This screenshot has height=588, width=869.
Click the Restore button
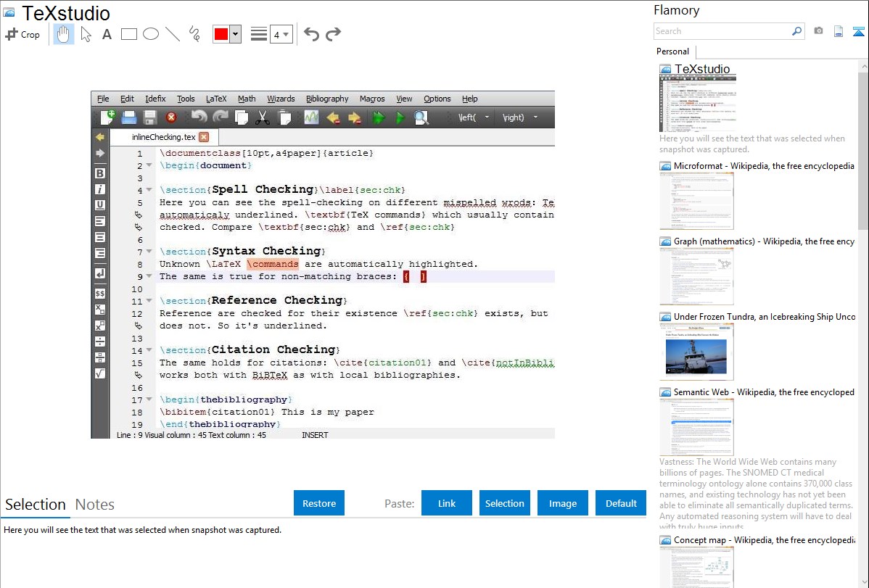[x=319, y=503]
